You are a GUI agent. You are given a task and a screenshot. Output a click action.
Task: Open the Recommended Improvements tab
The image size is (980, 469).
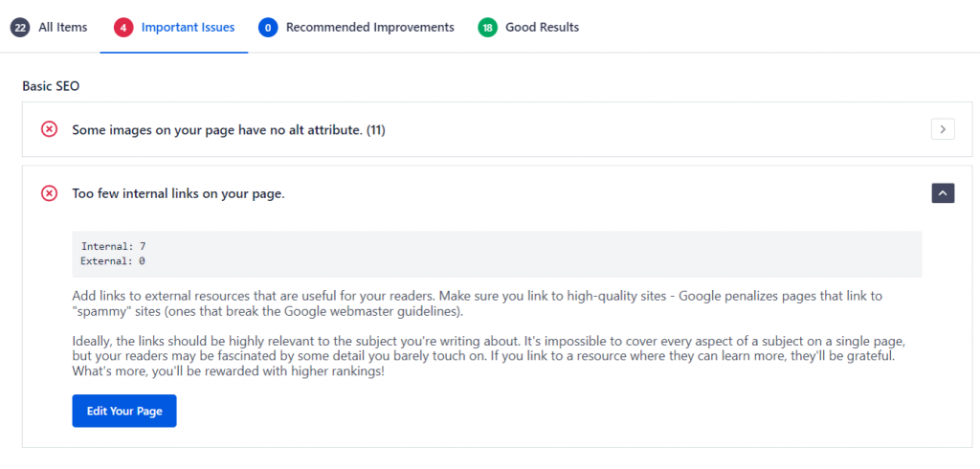(x=369, y=28)
